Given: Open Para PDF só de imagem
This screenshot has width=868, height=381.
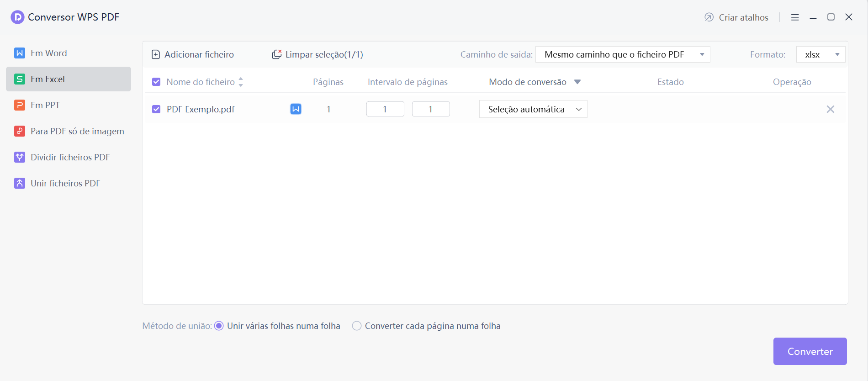Looking at the screenshot, I should pos(69,131).
